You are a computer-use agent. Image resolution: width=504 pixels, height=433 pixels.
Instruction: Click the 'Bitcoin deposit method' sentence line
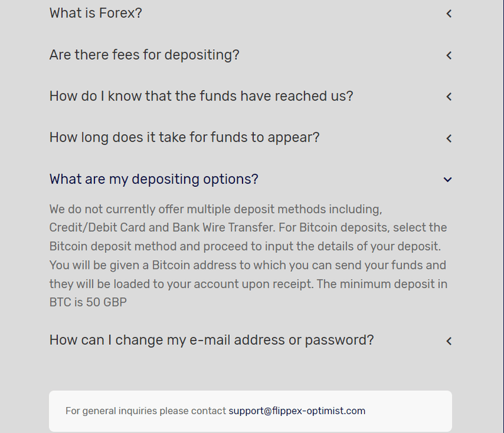[245, 246]
